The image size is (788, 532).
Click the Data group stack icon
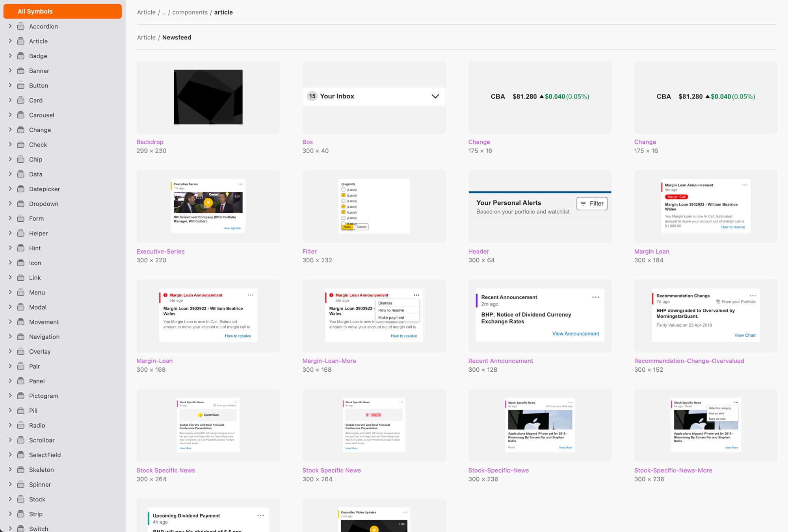[20, 174]
